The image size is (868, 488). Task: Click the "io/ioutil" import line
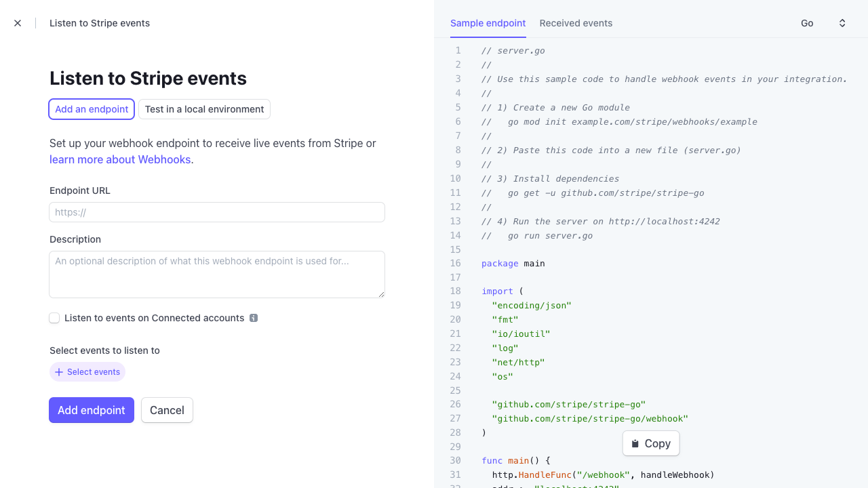pos(521,334)
